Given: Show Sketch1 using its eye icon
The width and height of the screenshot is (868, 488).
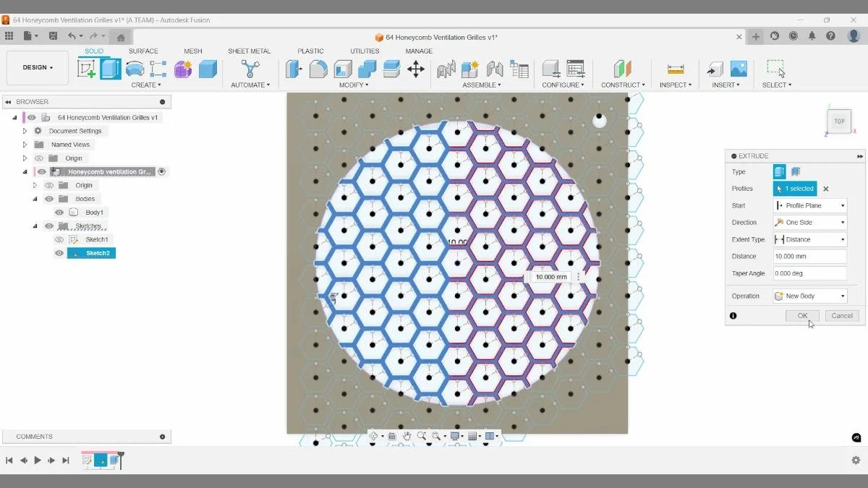Looking at the screenshot, I should pyautogui.click(x=59, y=239).
